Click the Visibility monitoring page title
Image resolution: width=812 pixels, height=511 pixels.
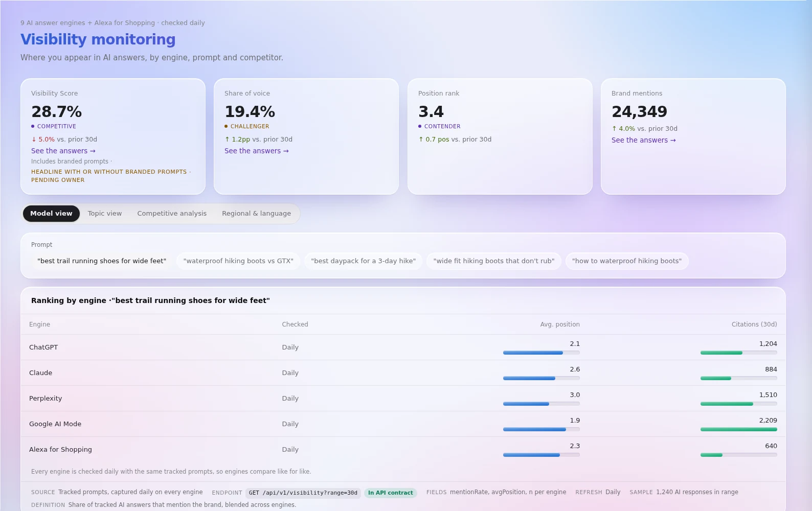coord(98,39)
